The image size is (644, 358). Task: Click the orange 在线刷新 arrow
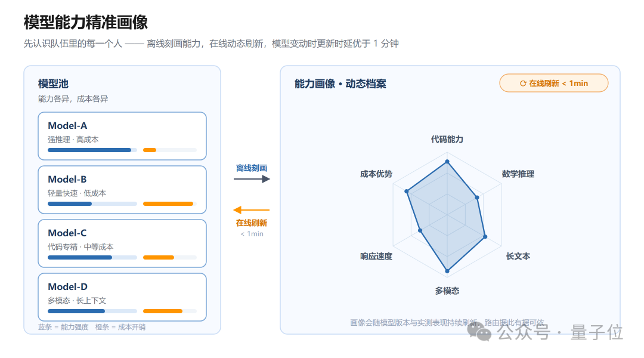(252, 210)
